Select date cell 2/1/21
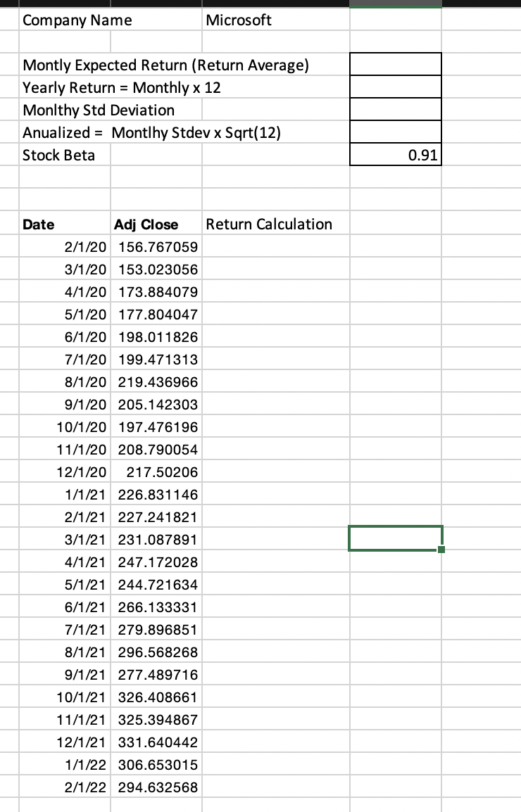521x812 pixels. tap(65, 516)
